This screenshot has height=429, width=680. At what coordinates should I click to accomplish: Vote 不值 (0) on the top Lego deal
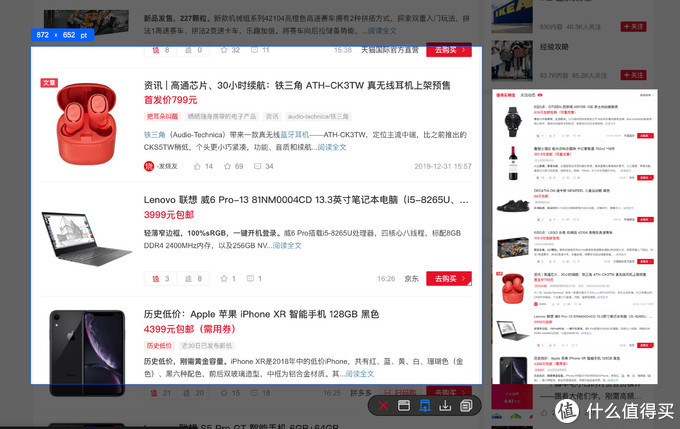[x=193, y=50]
